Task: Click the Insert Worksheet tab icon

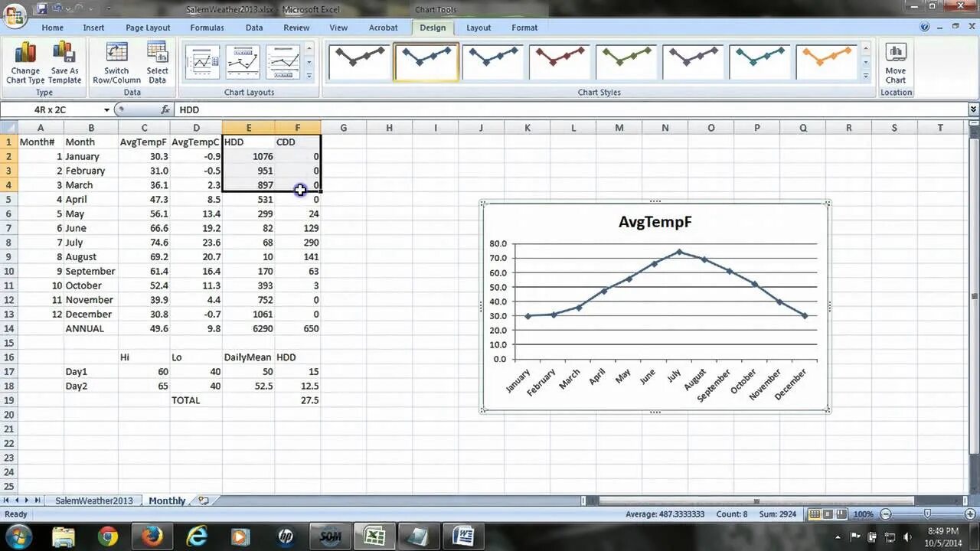Action: [x=203, y=500]
